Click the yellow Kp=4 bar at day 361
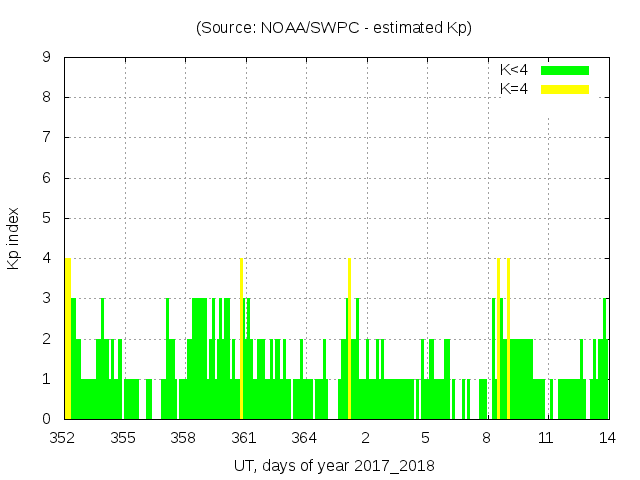 (242, 338)
